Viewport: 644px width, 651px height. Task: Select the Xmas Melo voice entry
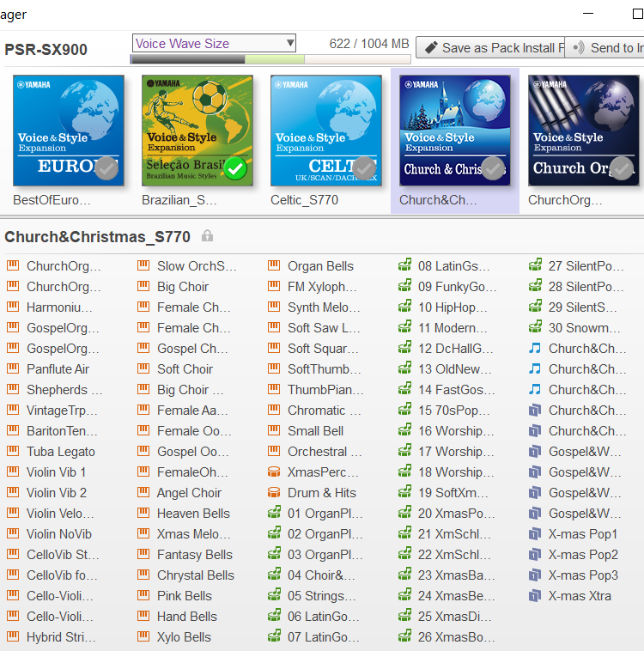coord(185,534)
